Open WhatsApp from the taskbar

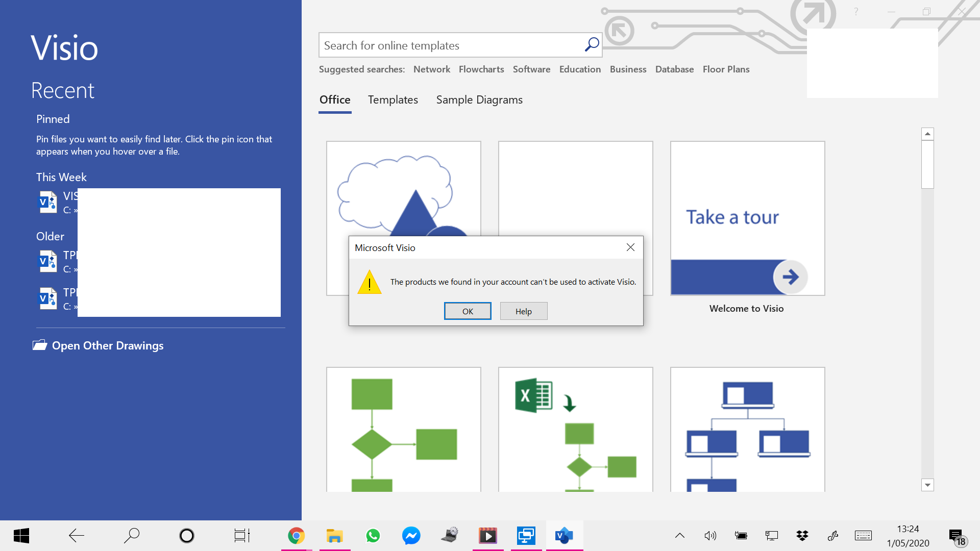pyautogui.click(x=373, y=536)
